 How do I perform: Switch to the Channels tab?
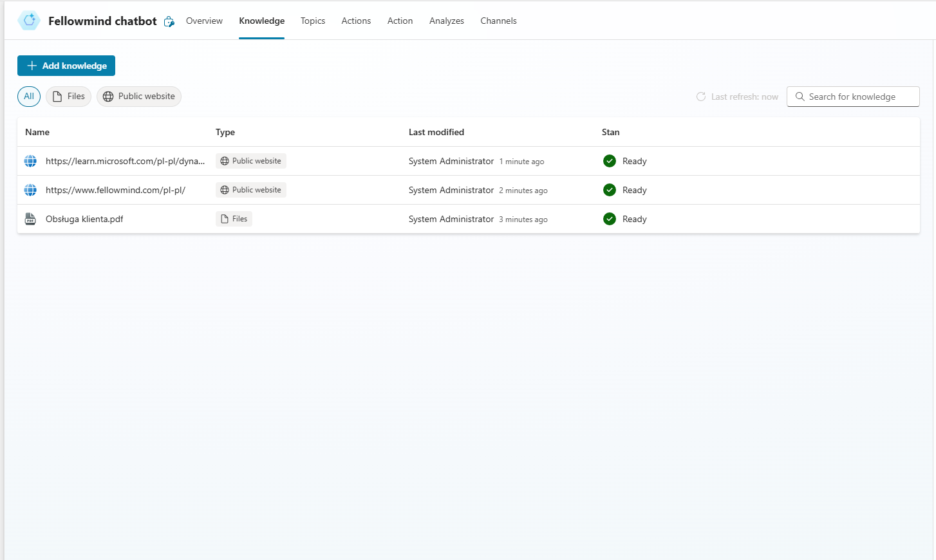498,21
